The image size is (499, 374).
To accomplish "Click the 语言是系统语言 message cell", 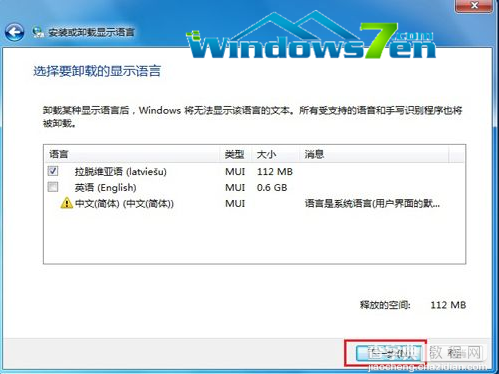I will (372, 203).
